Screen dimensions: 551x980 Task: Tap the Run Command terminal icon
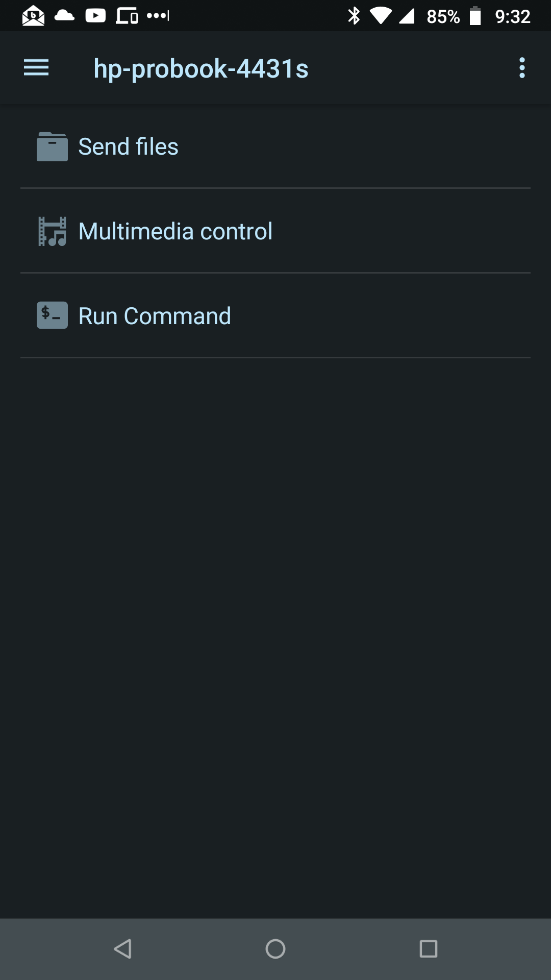[x=52, y=316]
